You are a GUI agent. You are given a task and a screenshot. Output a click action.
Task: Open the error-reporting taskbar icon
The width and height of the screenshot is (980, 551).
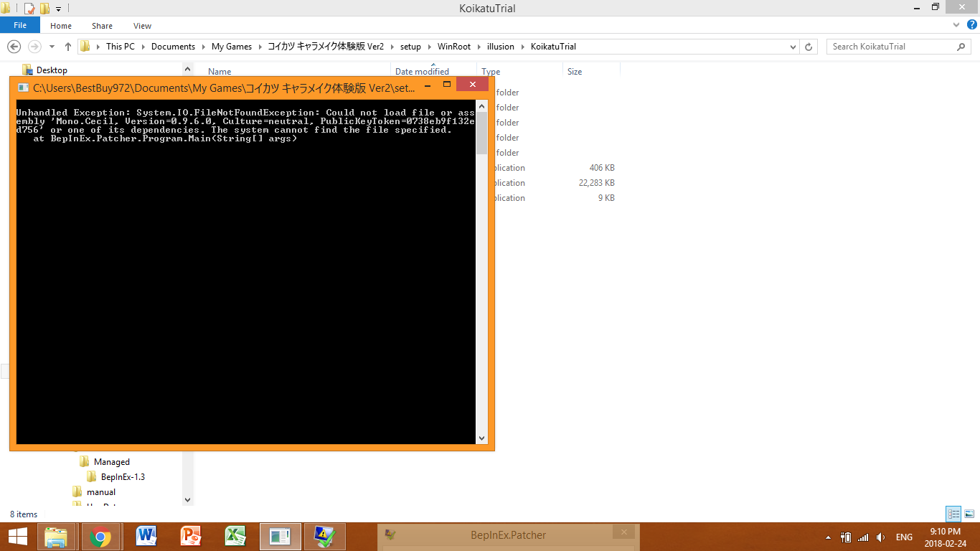(324, 536)
